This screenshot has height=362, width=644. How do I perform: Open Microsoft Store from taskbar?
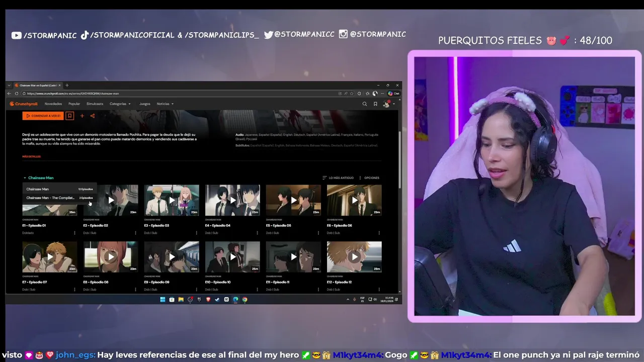point(172,300)
